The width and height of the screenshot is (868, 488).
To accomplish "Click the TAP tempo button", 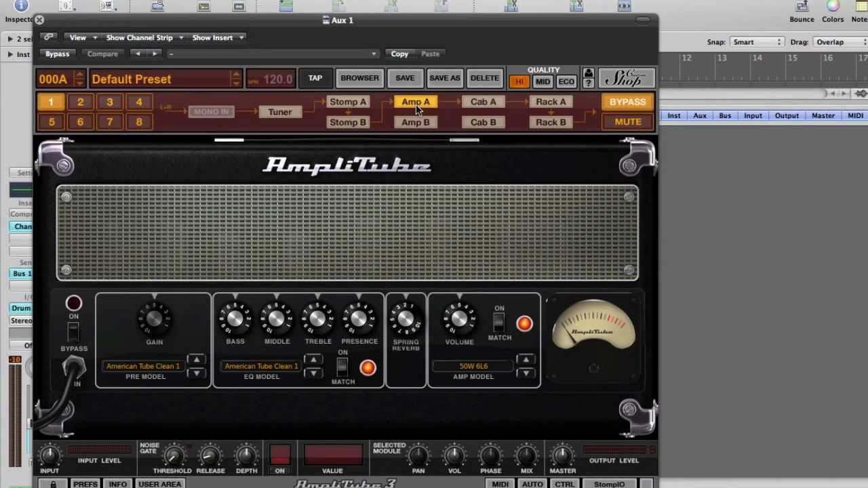I will coord(315,78).
